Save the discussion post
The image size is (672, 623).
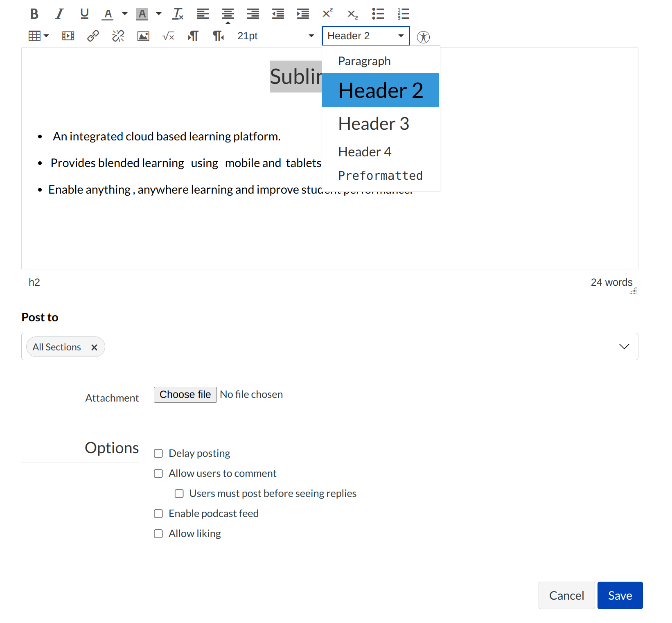click(620, 596)
